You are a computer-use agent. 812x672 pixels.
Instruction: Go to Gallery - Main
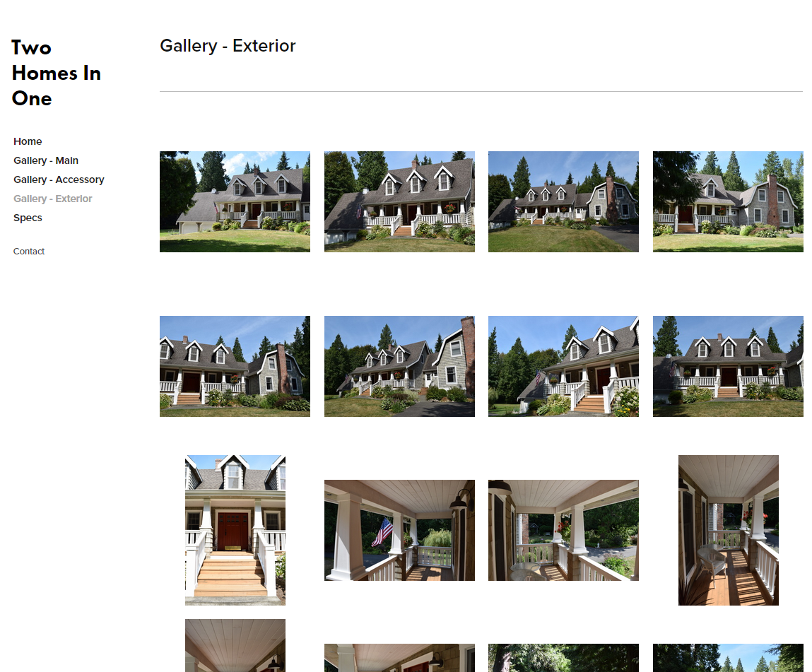click(x=45, y=160)
